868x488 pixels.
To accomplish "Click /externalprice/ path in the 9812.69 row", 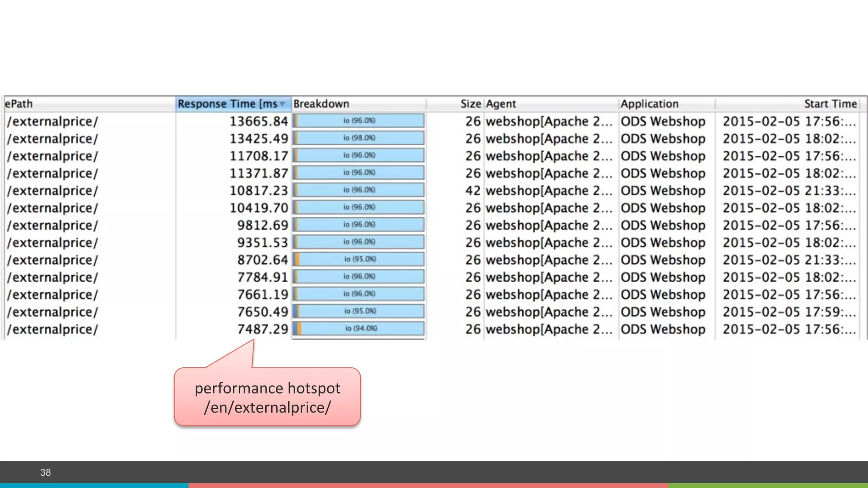I will coord(52,226).
